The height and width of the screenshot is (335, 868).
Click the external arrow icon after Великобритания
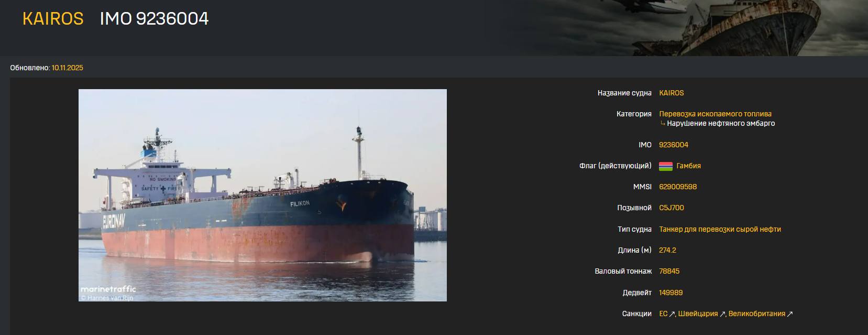click(790, 314)
